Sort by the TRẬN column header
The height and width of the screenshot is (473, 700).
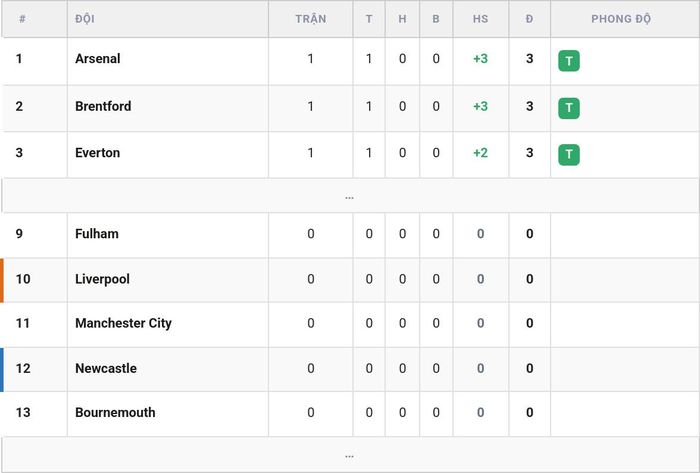pyautogui.click(x=310, y=19)
